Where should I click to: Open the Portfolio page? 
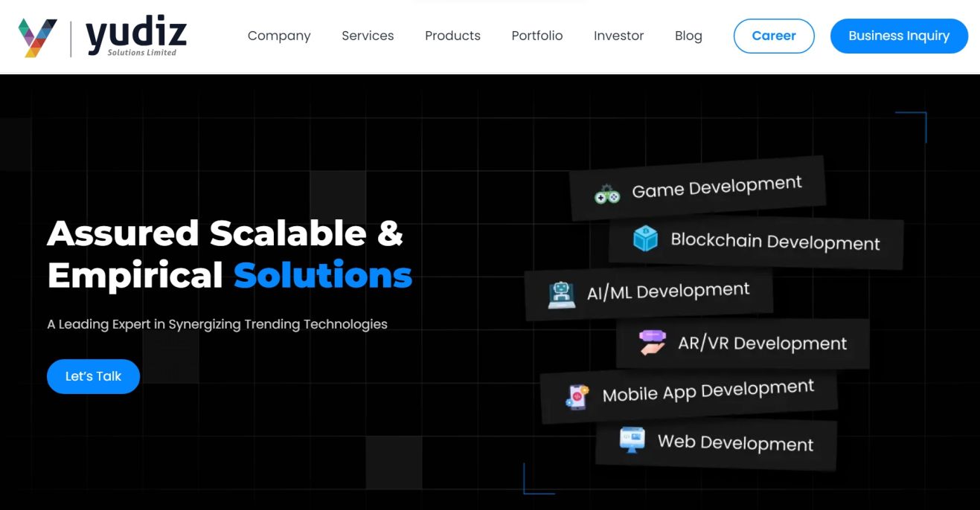click(537, 36)
